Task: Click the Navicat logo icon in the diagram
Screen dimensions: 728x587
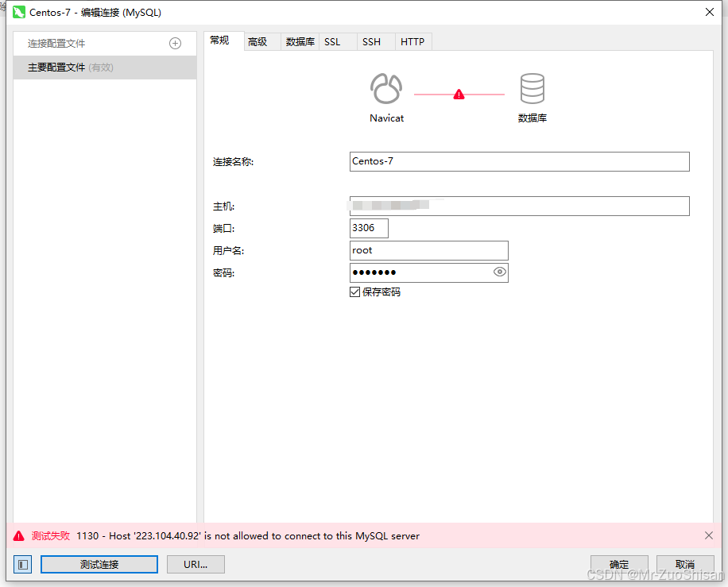Action: [386, 88]
